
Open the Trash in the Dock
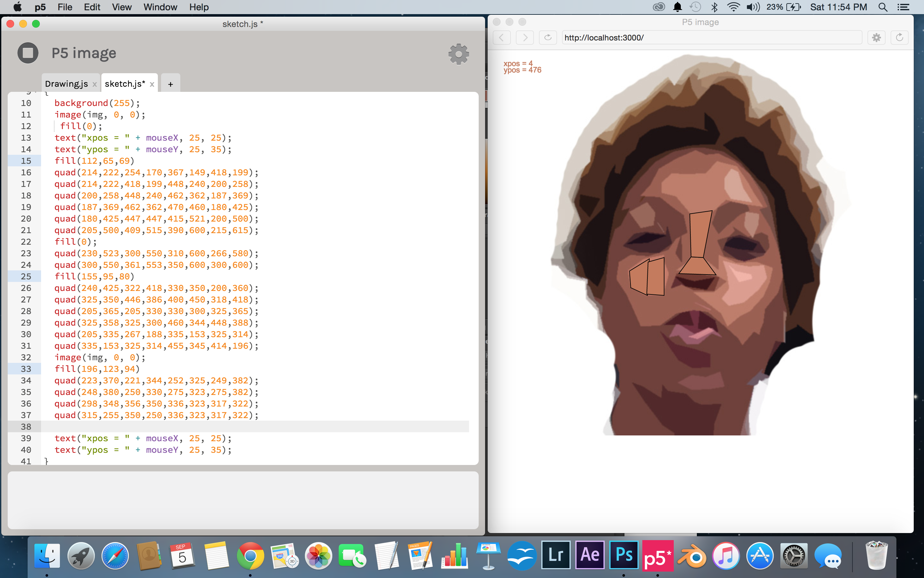(876, 555)
